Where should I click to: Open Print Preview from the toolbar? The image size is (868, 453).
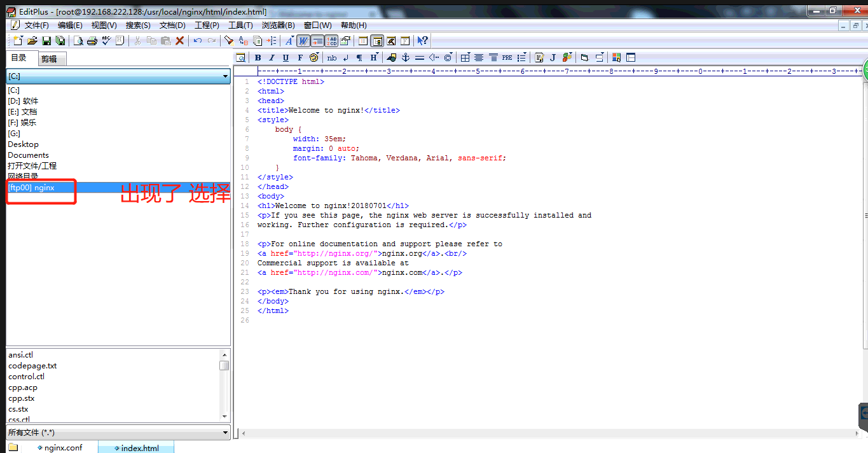click(x=78, y=41)
